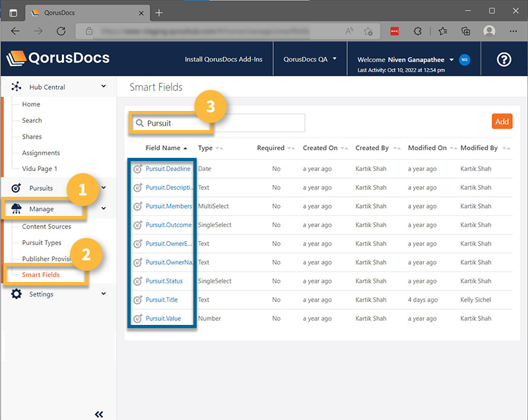Click the icon beside Pursuit.Outcome
The image size is (528, 420).
pos(138,225)
